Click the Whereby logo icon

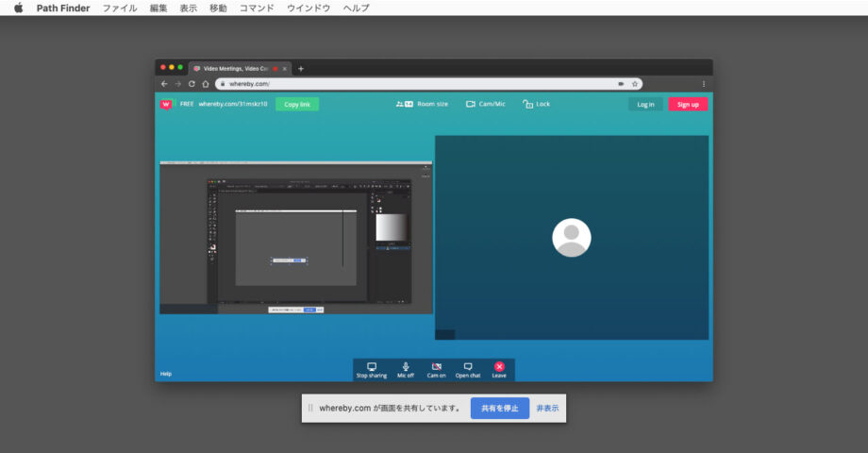coord(166,104)
